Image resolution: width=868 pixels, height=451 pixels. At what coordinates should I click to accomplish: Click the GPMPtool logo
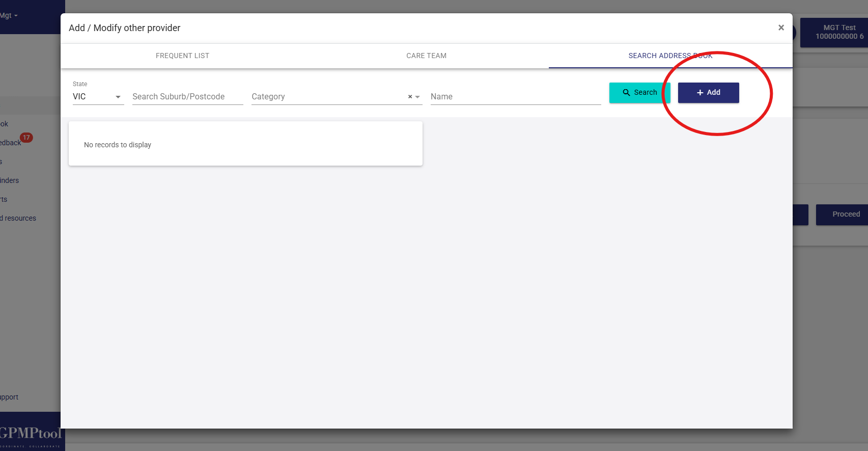click(31, 434)
